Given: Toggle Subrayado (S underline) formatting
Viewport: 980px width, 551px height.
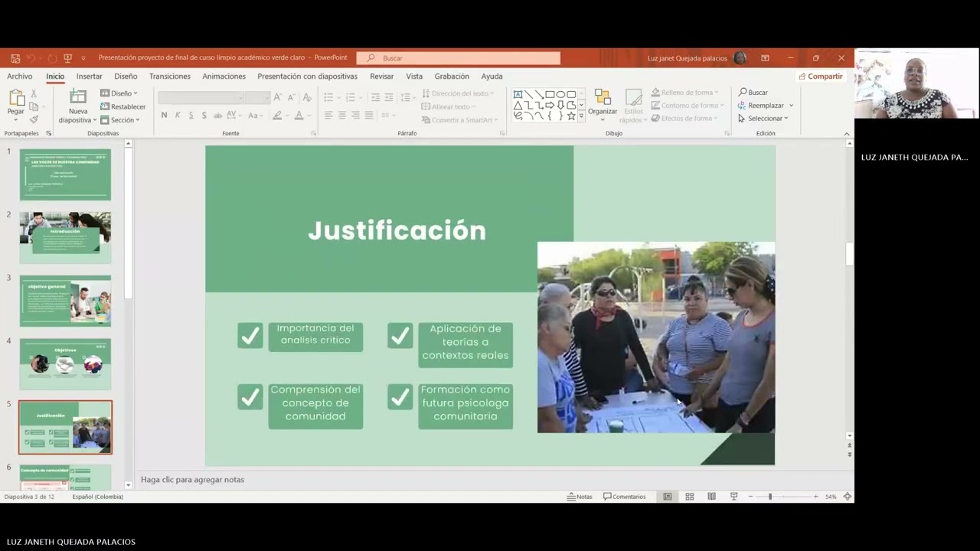Looking at the screenshot, I should [191, 116].
